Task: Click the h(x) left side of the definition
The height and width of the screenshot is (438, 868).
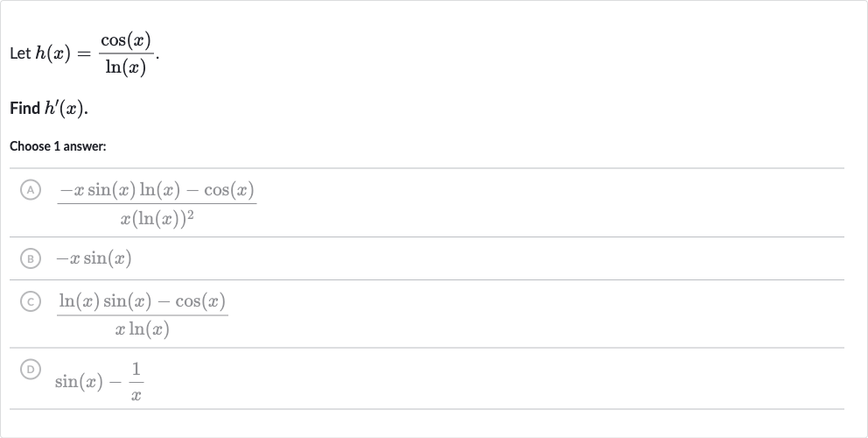Action: (x=53, y=53)
